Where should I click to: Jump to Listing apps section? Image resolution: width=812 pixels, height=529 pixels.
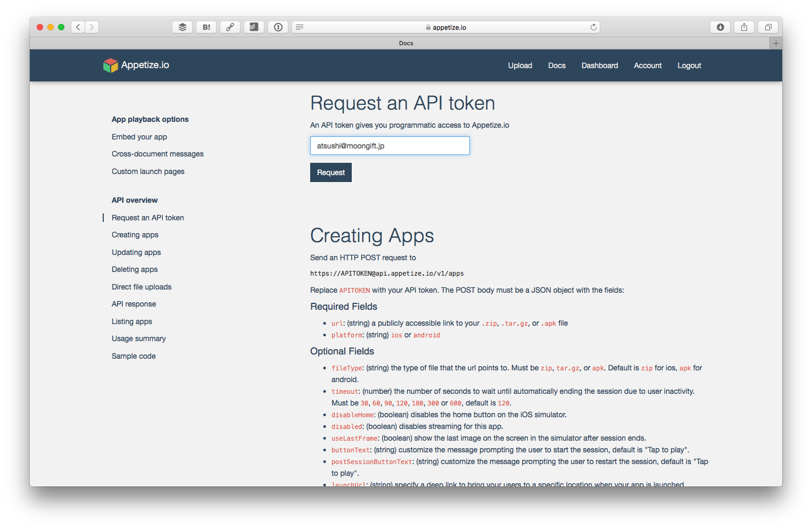pyautogui.click(x=132, y=321)
